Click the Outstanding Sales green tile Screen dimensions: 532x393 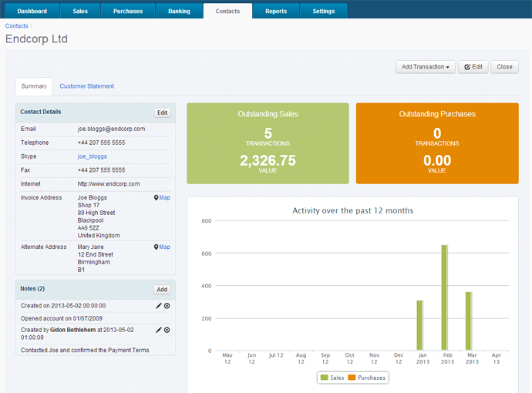[268, 143]
